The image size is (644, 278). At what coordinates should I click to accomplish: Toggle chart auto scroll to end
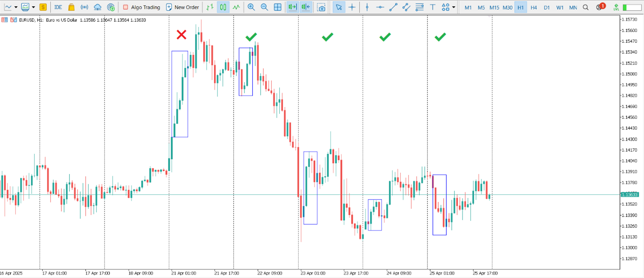[x=292, y=7]
